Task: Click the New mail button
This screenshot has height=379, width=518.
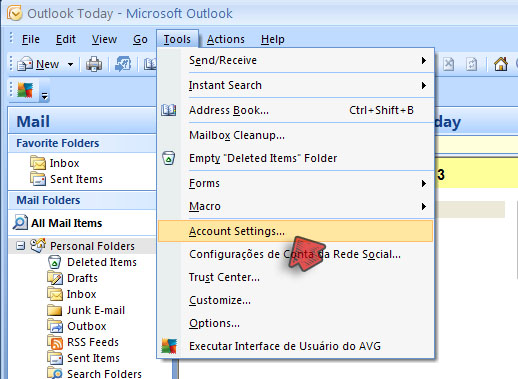Action: (38, 64)
